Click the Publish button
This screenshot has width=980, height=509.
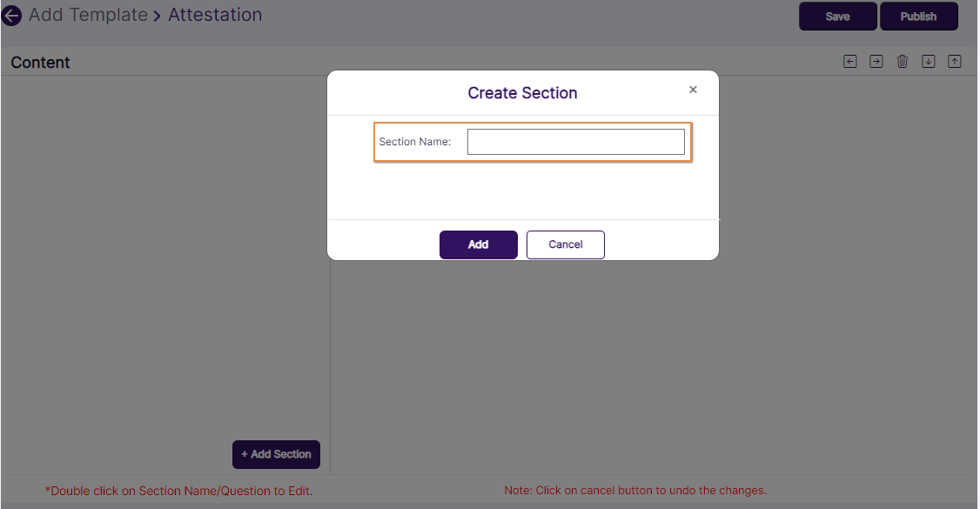tap(919, 16)
